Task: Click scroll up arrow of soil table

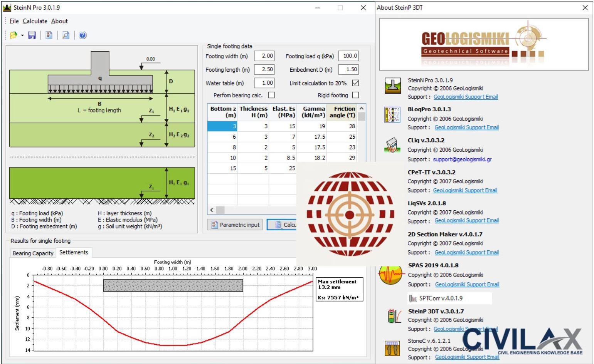Action: (x=362, y=109)
